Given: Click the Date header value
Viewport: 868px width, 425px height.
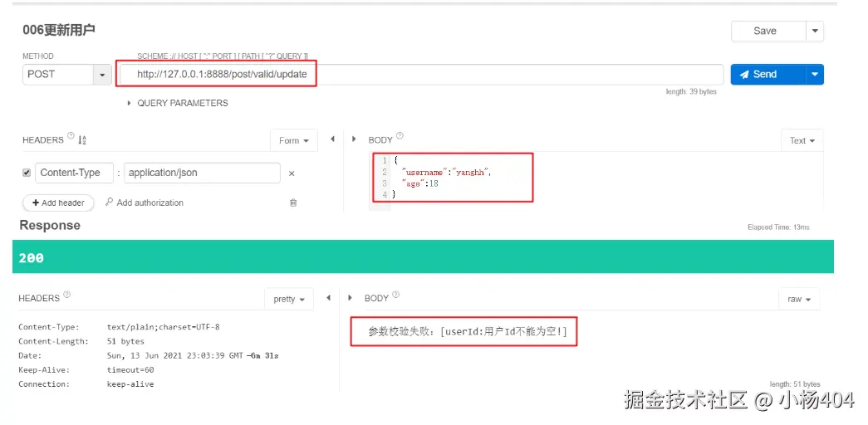Looking at the screenshot, I should point(193,356).
